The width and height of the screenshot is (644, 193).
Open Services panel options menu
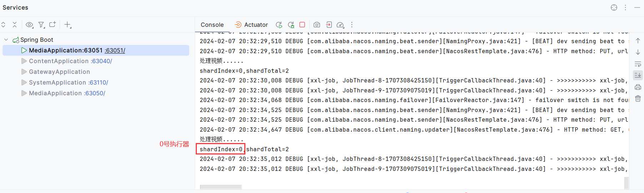[625, 7]
